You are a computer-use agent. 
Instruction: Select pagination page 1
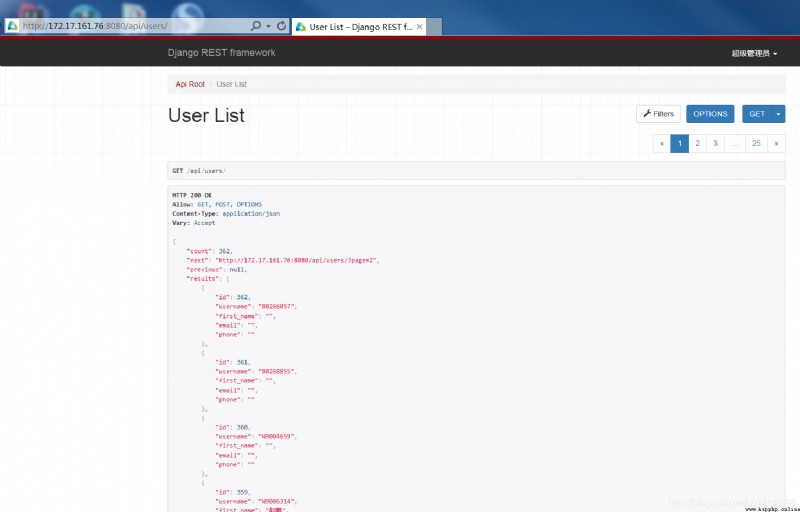[680, 143]
